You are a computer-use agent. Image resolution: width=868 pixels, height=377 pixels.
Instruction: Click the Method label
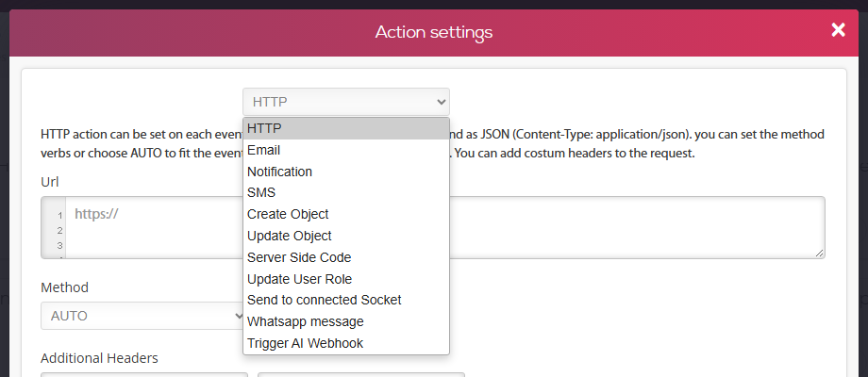point(64,287)
